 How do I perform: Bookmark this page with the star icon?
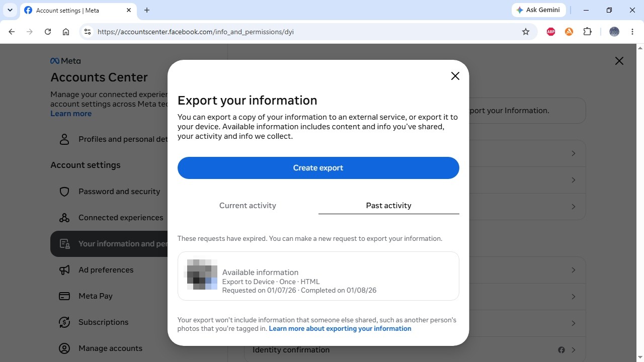(526, 32)
